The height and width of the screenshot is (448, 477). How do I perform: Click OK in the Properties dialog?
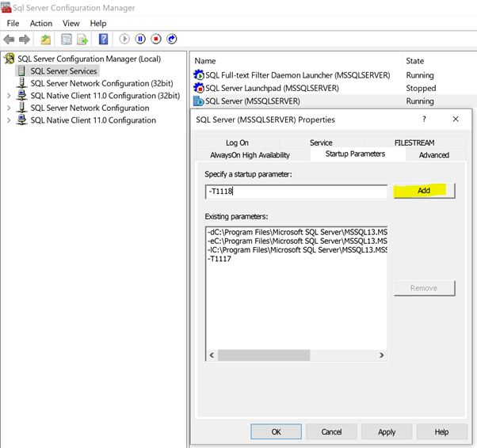pyautogui.click(x=277, y=431)
